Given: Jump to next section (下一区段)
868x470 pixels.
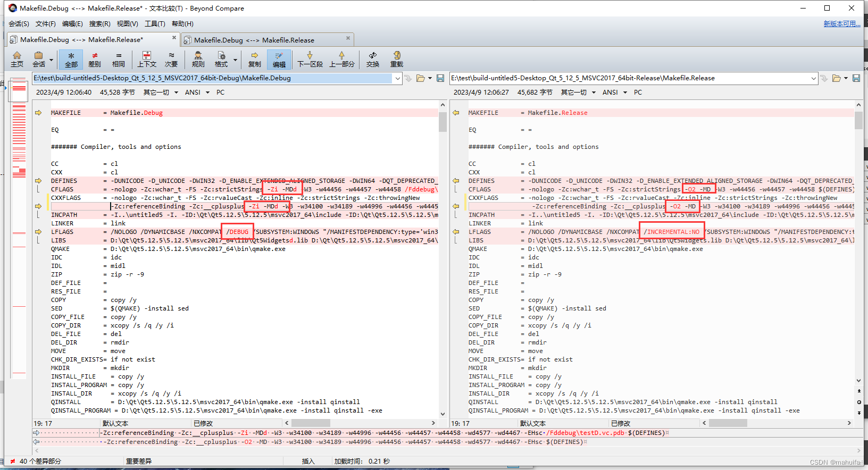Looking at the screenshot, I should tap(310, 59).
